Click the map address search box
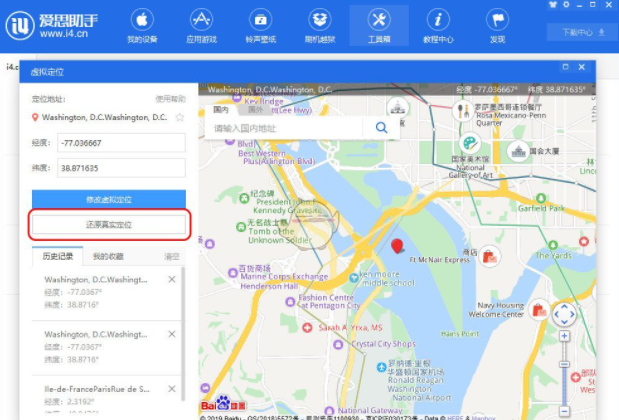 284,128
